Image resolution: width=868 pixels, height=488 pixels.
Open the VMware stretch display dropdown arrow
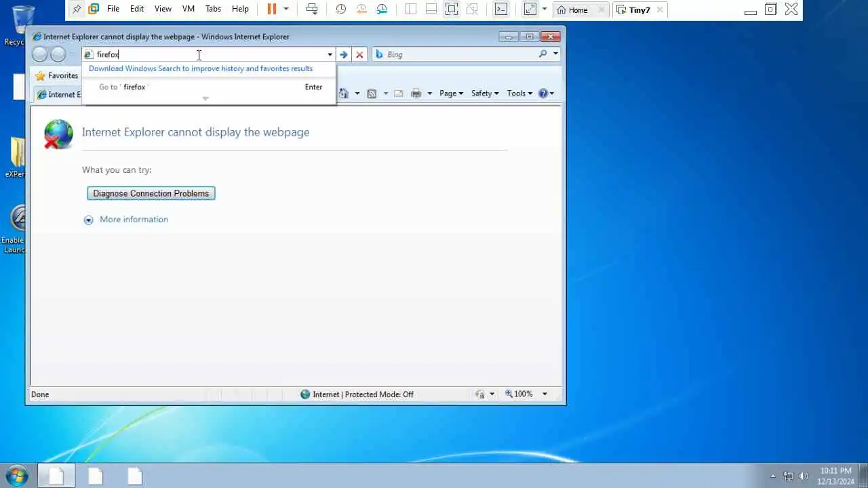(544, 9)
